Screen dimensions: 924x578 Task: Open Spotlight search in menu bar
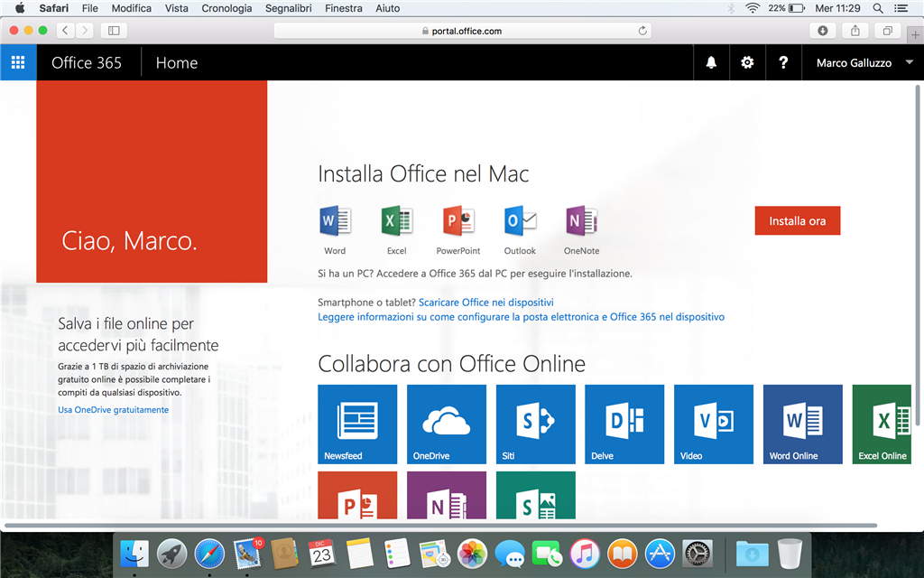tap(878, 8)
